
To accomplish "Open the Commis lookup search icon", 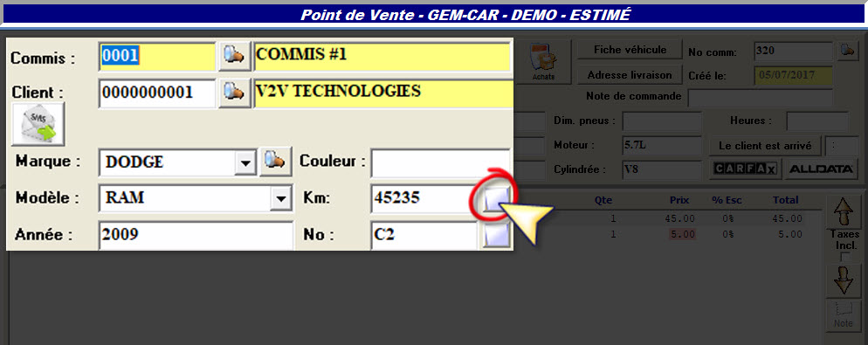I will coord(235,56).
